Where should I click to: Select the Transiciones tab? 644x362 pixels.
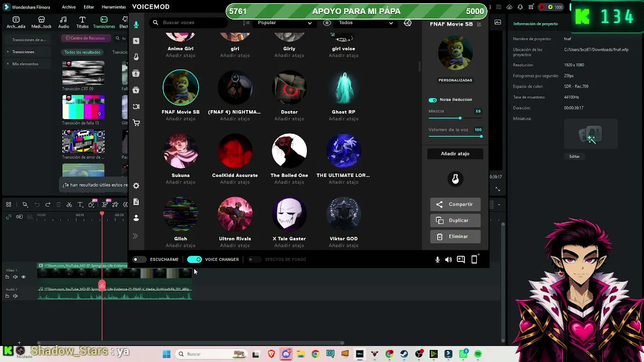pos(104,23)
